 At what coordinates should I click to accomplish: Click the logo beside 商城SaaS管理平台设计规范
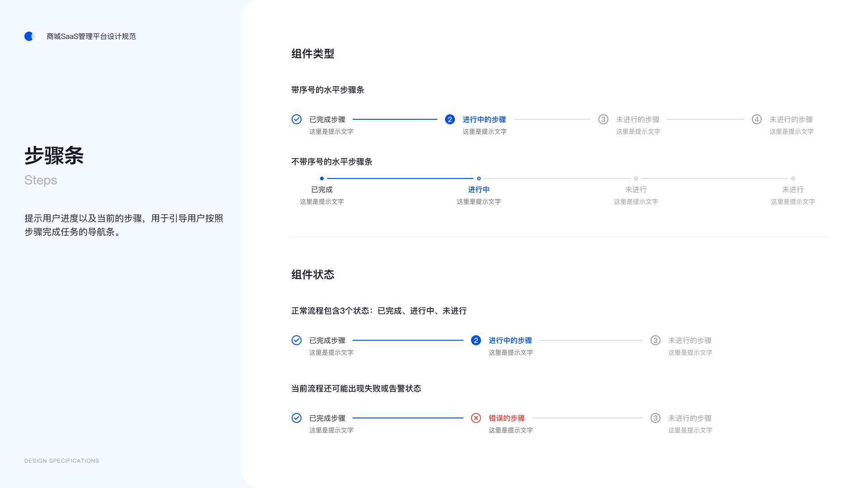tap(31, 36)
